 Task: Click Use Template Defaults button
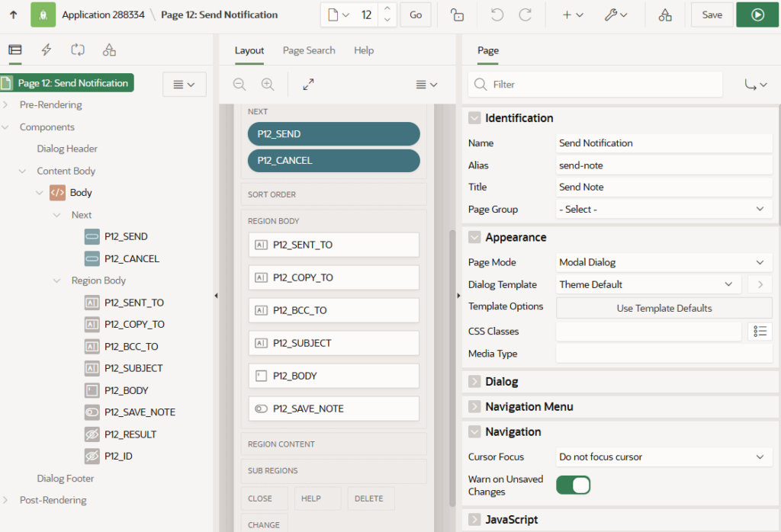[664, 308]
